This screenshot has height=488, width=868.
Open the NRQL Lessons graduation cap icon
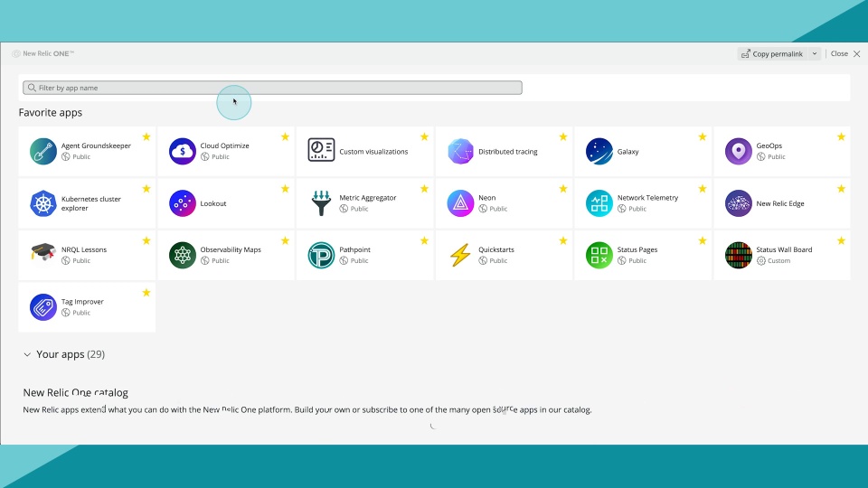point(43,252)
